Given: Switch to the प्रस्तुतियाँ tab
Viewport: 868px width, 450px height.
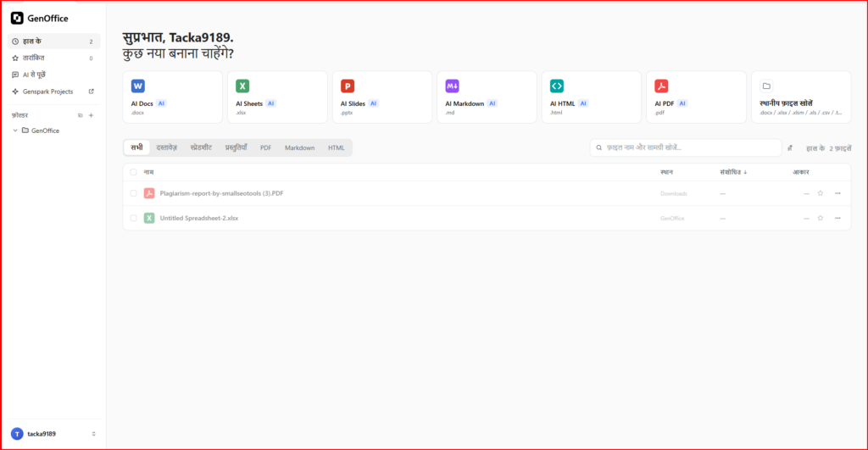Looking at the screenshot, I should [236, 147].
